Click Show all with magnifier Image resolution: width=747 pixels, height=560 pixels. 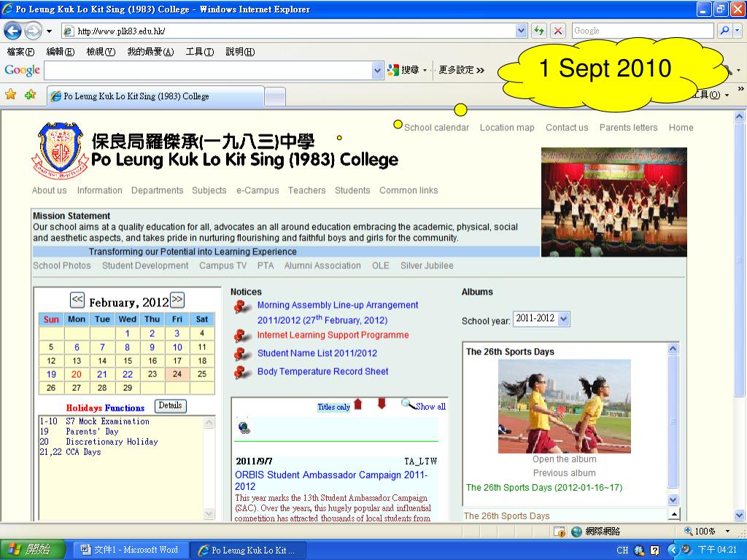click(424, 405)
